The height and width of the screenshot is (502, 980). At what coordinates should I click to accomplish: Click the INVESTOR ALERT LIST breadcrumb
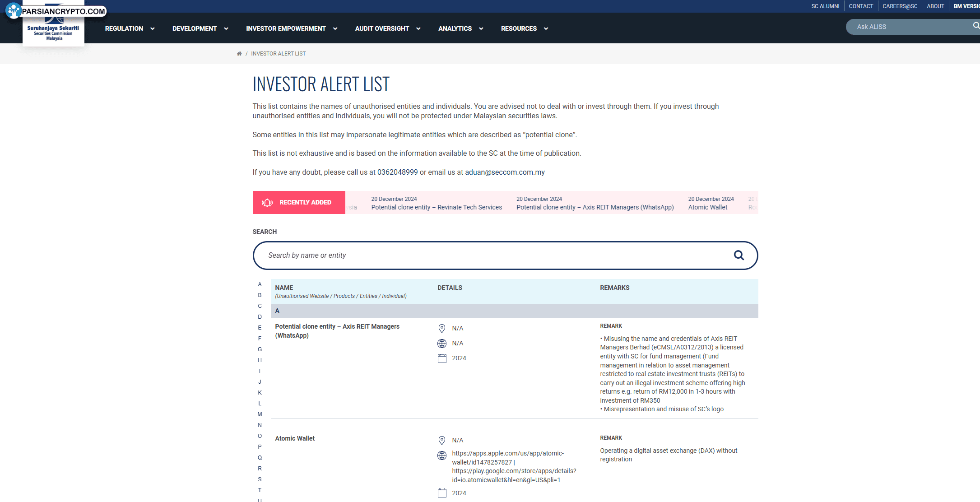pos(278,54)
